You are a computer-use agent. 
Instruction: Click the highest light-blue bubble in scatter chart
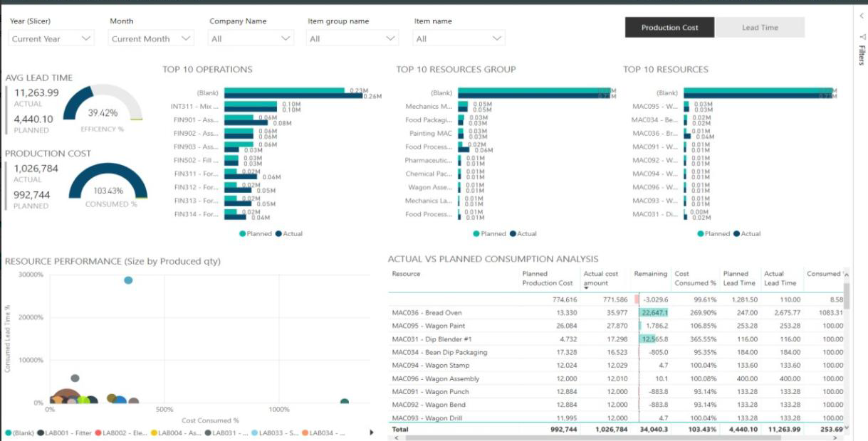click(x=128, y=280)
